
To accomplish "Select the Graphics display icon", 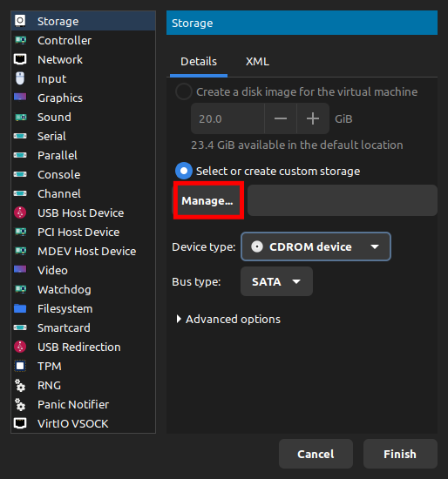I will [20, 98].
